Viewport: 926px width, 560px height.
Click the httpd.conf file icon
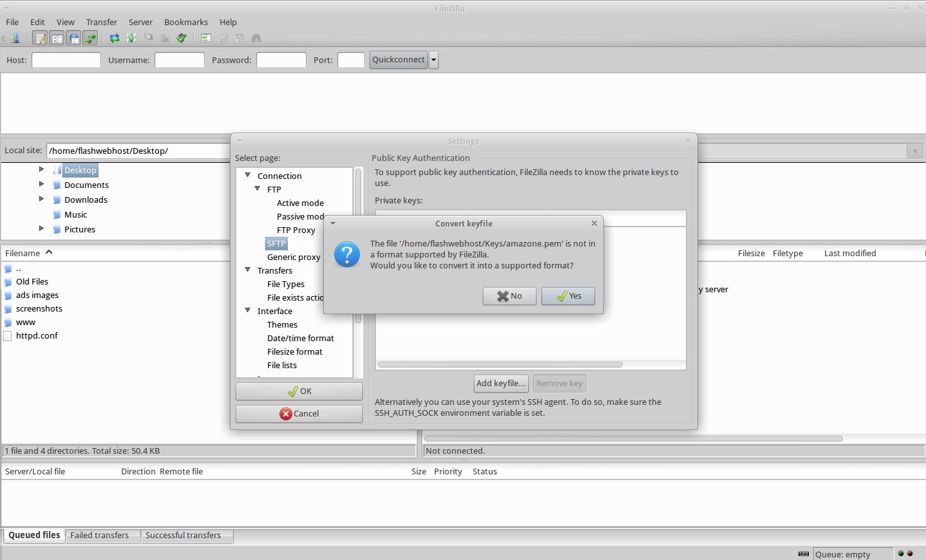[x=8, y=336]
